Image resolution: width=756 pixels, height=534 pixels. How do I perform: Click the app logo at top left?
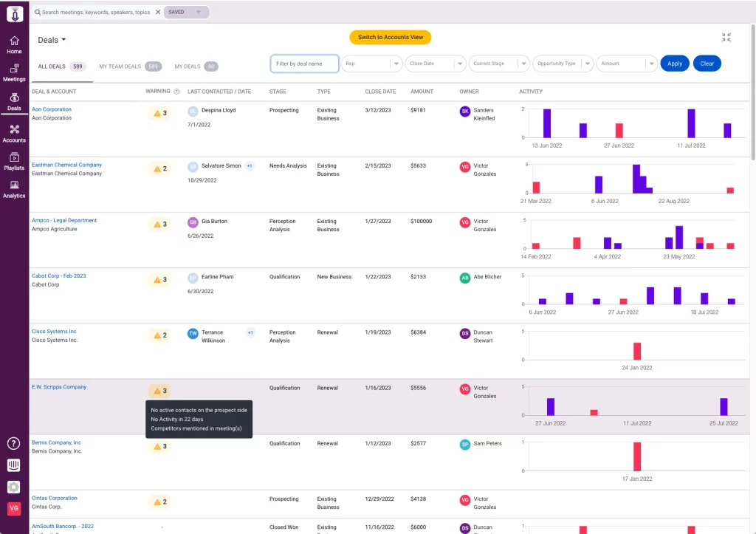15,14
